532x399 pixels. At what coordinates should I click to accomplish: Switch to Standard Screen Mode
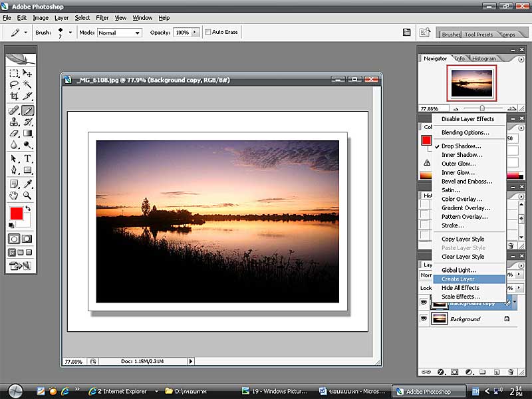point(12,253)
